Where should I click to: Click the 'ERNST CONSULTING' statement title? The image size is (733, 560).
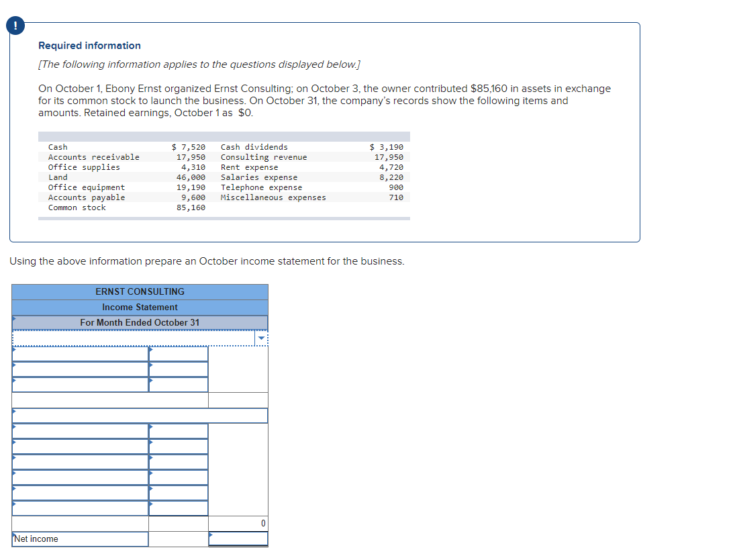pos(140,291)
